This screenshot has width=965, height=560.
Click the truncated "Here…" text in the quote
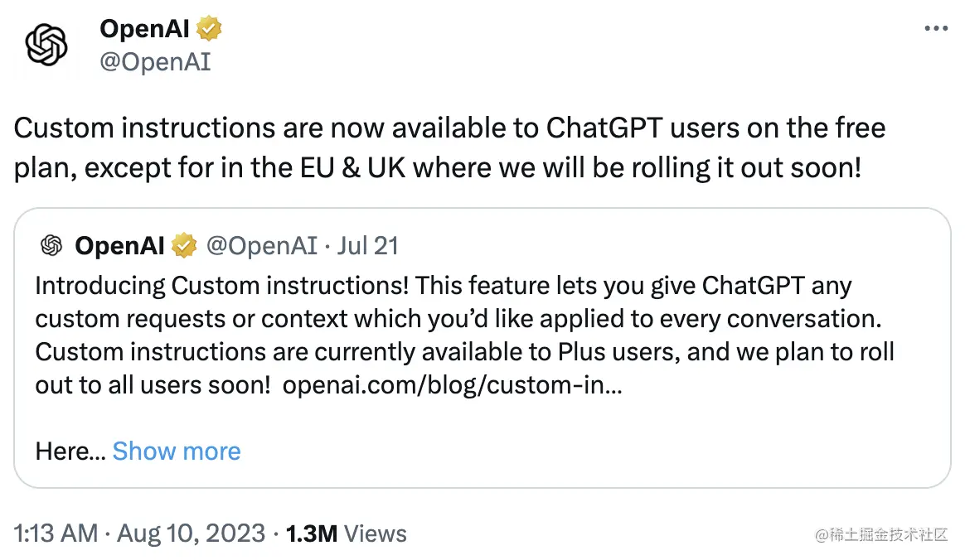click(x=70, y=451)
